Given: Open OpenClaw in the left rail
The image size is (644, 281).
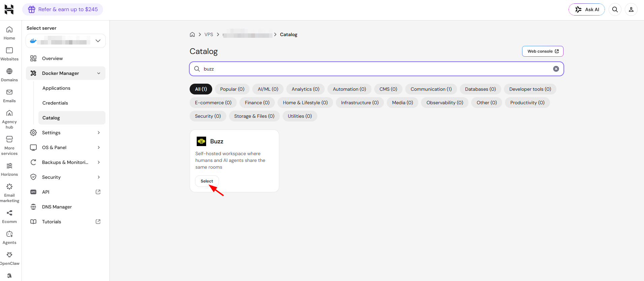Looking at the screenshot, I should click(x=9, y=258).
